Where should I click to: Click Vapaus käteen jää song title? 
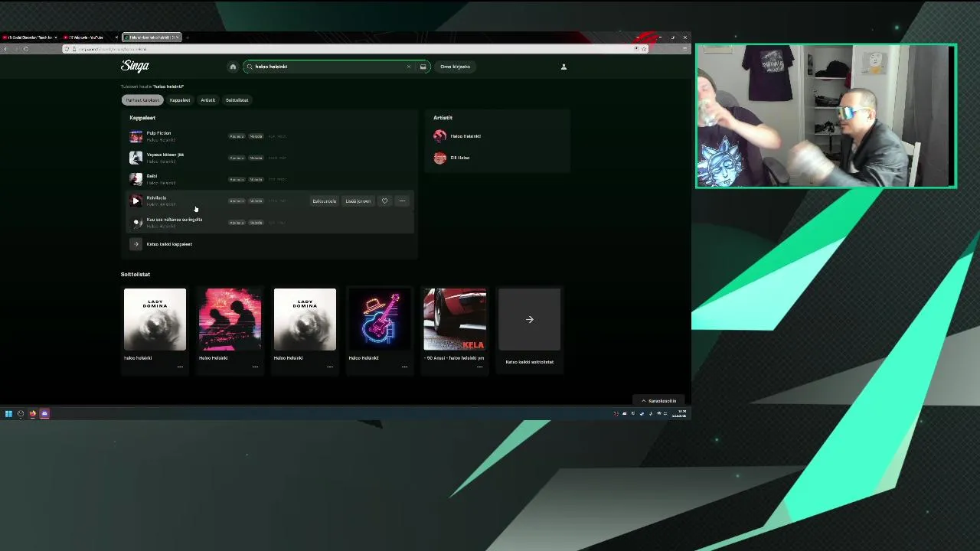(165, 155)
